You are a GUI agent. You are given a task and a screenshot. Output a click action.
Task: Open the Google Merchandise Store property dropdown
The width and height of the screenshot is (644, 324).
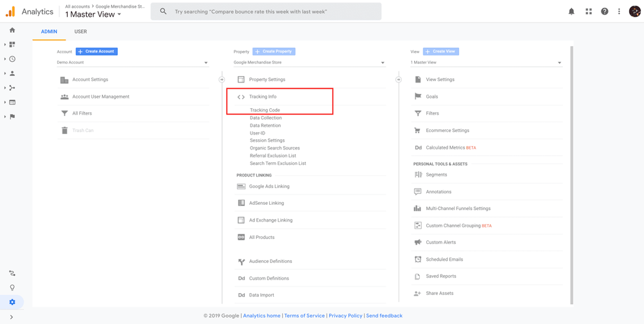[x=310, y=62]
